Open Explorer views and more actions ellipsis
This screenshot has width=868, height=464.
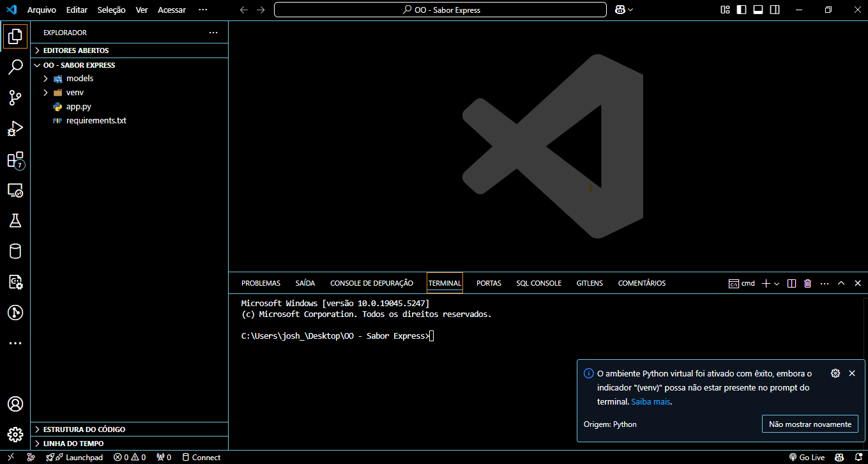(x=213, y=33)
